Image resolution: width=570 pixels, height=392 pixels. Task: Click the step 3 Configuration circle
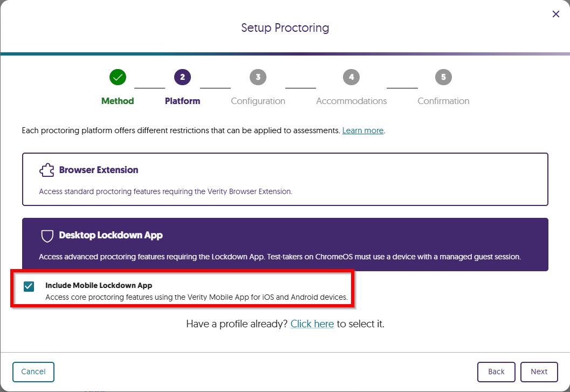(258, 77)
